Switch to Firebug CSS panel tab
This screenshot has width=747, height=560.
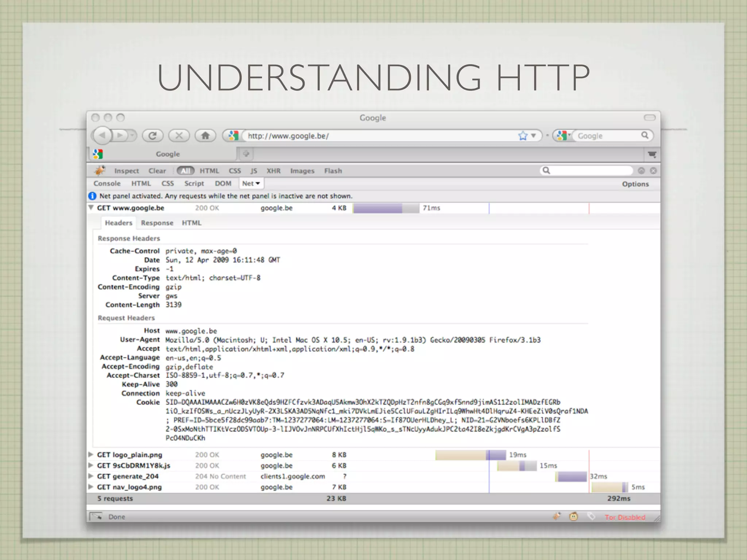coord(168,183)
